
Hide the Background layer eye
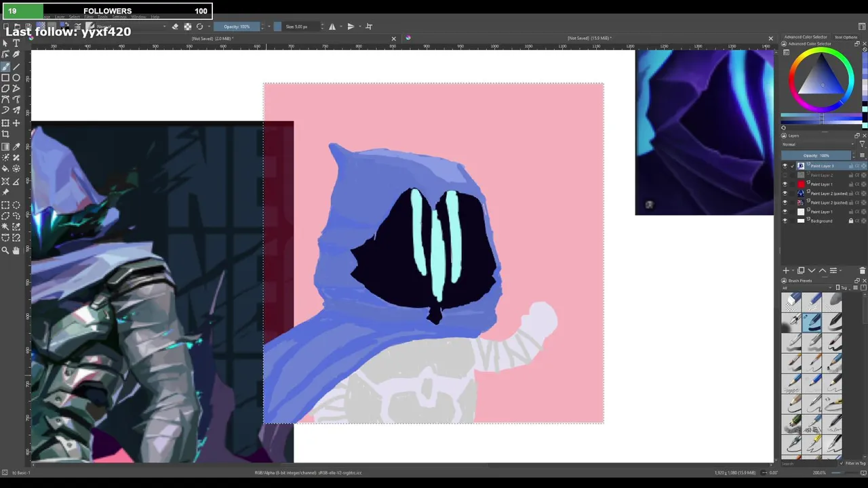(x=785, y=221)
